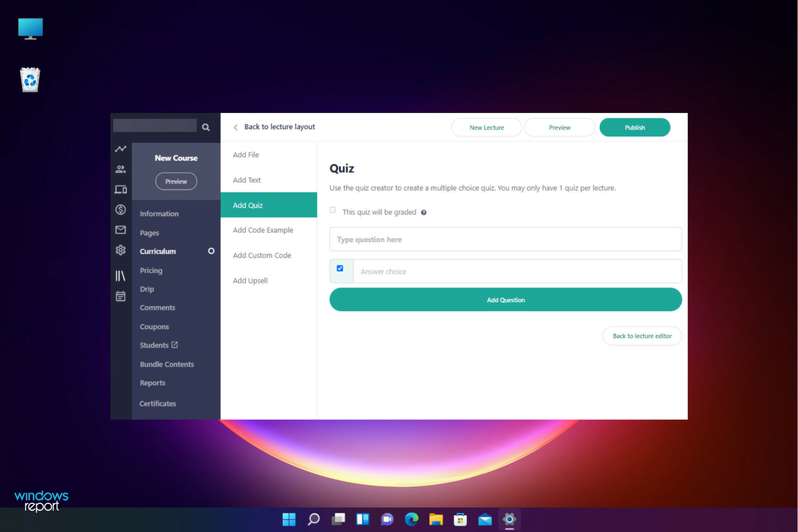Click the 'Type question here' field
This screenshot has height=532, width=798.
click(x=505, y=239)
